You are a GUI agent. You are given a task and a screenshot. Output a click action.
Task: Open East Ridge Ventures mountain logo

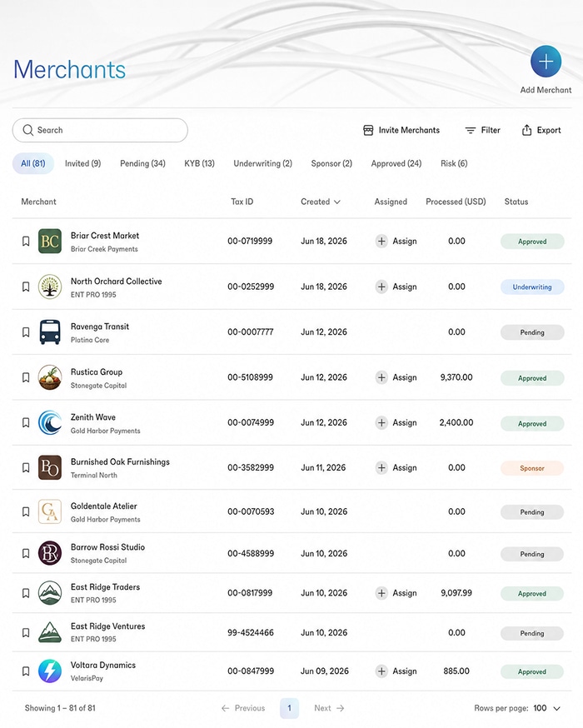point(50,632)
